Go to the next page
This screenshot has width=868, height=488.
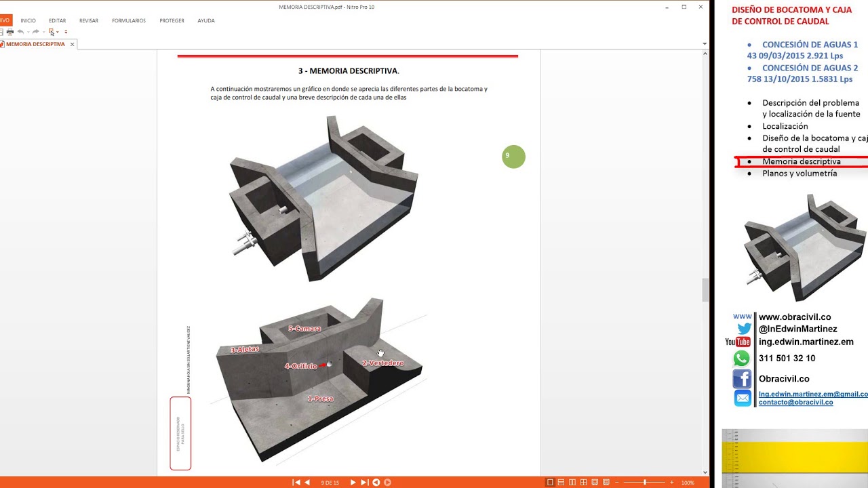(x=353, y=482)
